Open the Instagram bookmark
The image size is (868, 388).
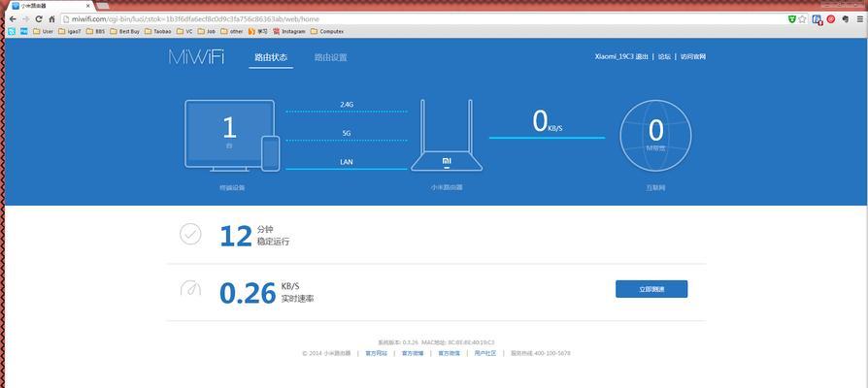pyautogui.click(x=289, y=31)
